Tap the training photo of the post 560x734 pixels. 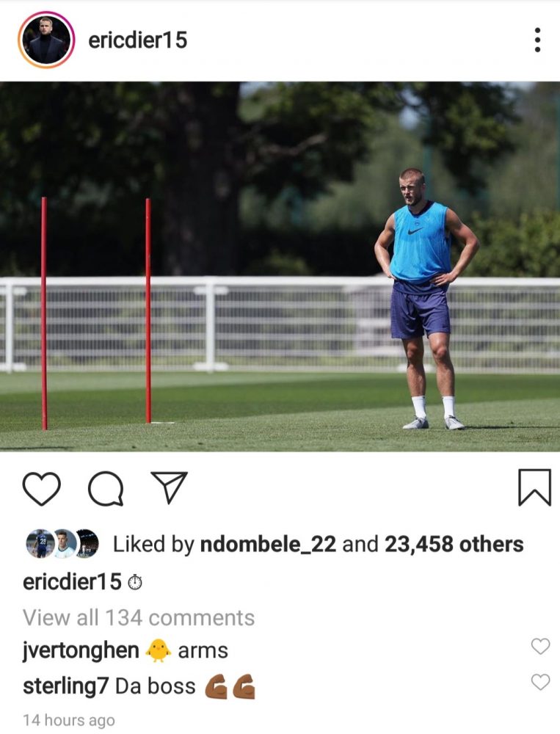coord(280,266)
